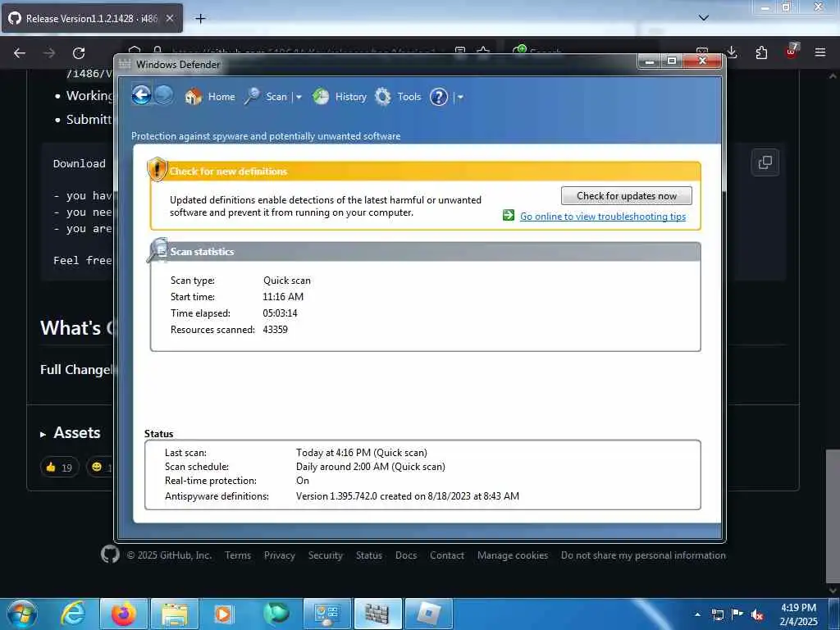Click the Back arrow in Windows Defender

point(141,96)
